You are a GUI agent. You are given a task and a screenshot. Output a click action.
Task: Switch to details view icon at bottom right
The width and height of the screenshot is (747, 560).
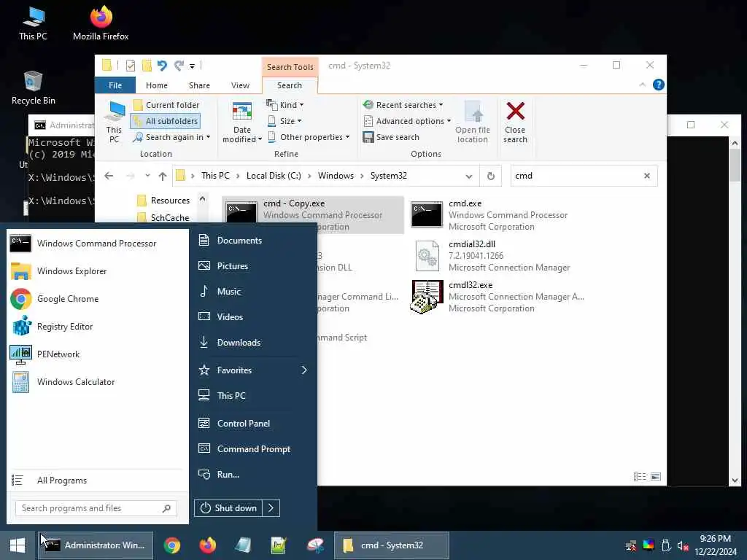click(640, 477)
